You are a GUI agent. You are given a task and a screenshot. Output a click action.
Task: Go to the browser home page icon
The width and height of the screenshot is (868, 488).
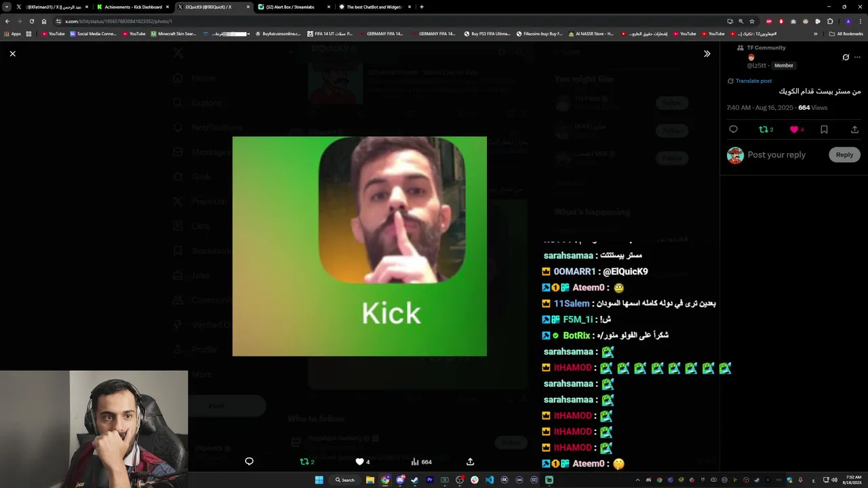tap(44, 21)
